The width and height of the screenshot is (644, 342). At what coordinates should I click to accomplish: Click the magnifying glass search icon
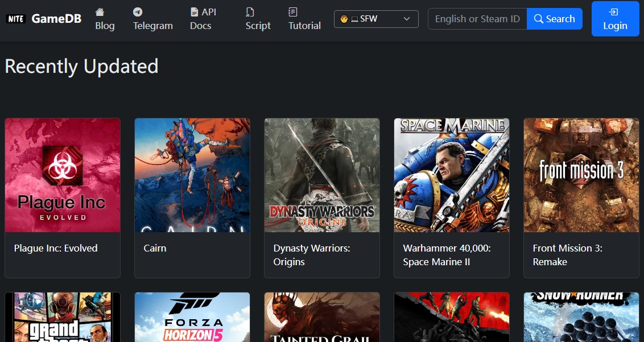538,19
